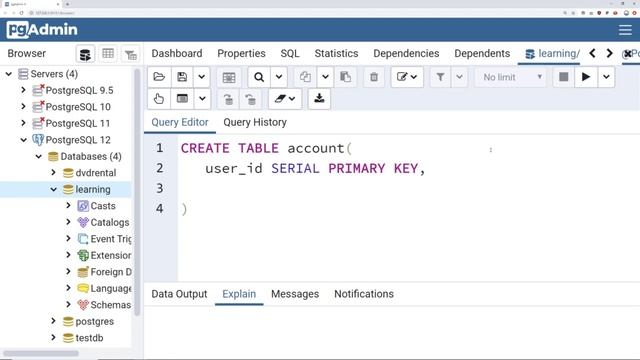
Task: Click the trash Delete rows icon
Action: point(373,77)
